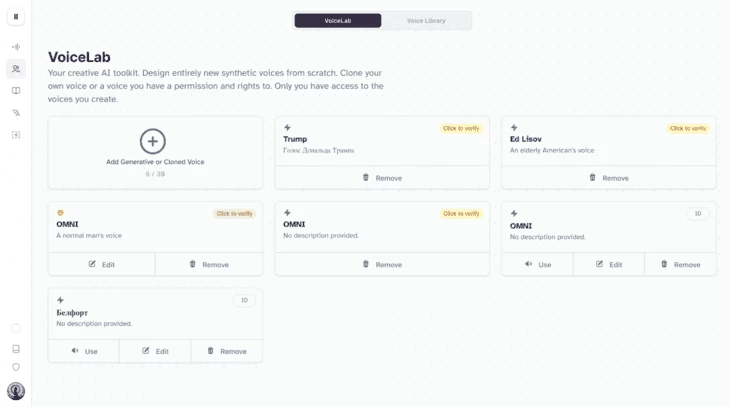Open the book icon in the sidebar
This screenshot has height=407, width=730.
(16, 91)
